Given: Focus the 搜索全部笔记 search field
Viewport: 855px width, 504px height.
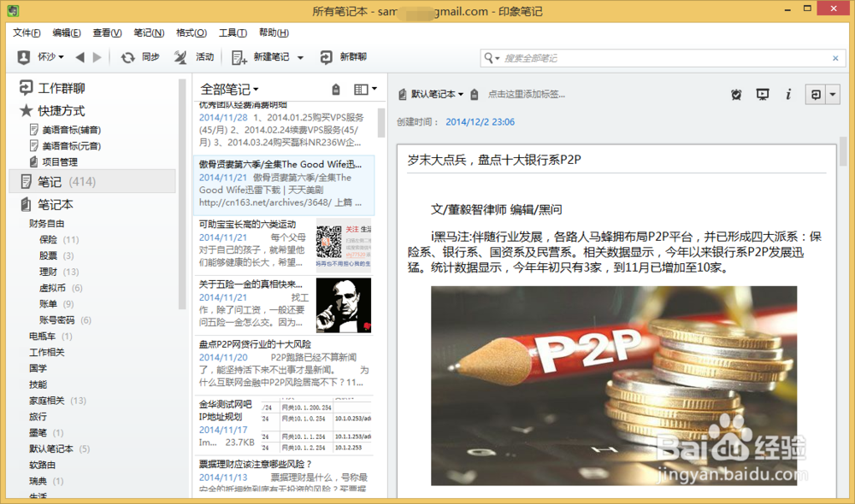Looking at the screenshot, I should pos(663,58).
